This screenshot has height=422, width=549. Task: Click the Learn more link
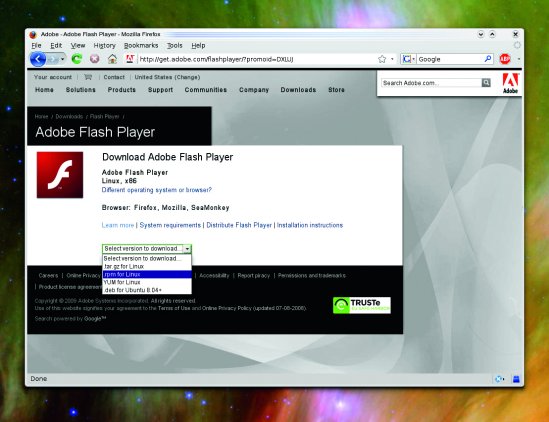click(x=118, y=225)
